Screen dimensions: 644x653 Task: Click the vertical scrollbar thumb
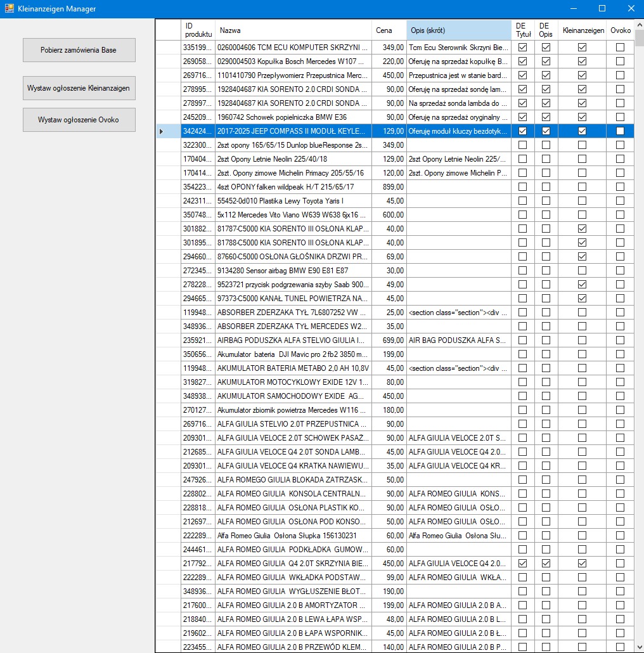[x=640, y=38]
